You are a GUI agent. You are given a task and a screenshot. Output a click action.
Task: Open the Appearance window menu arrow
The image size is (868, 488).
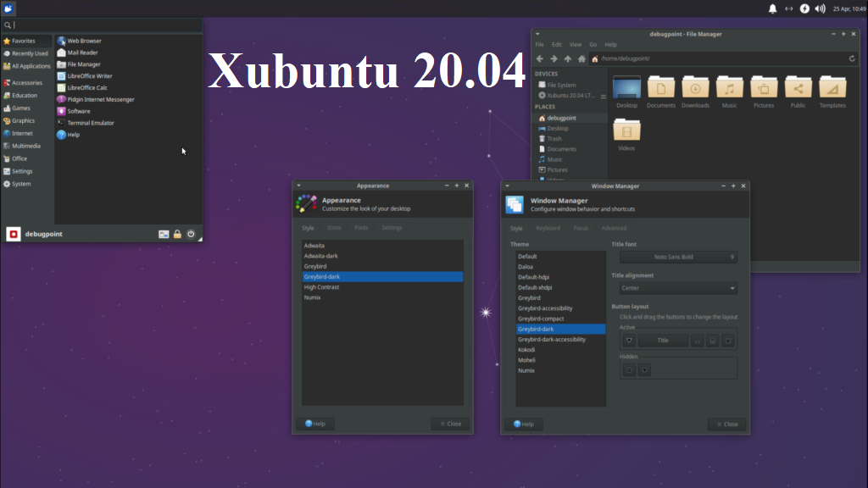(x=299, y=186)
